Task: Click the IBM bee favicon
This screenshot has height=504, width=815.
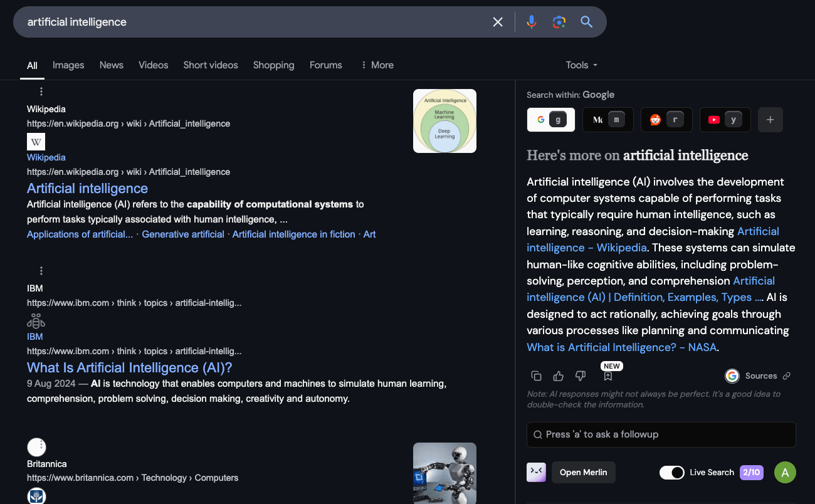Action: tap(36, 321)
